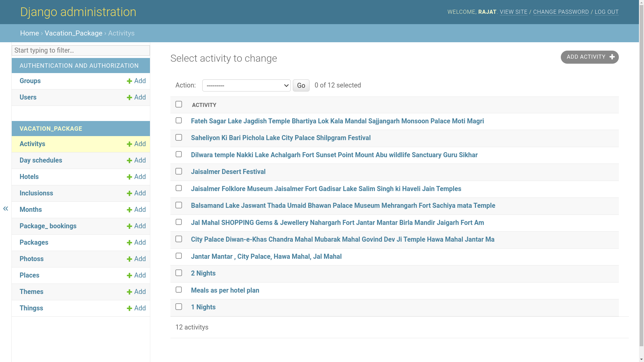Click the plus icon for Places
644x362 pixels.
[129, 276]
